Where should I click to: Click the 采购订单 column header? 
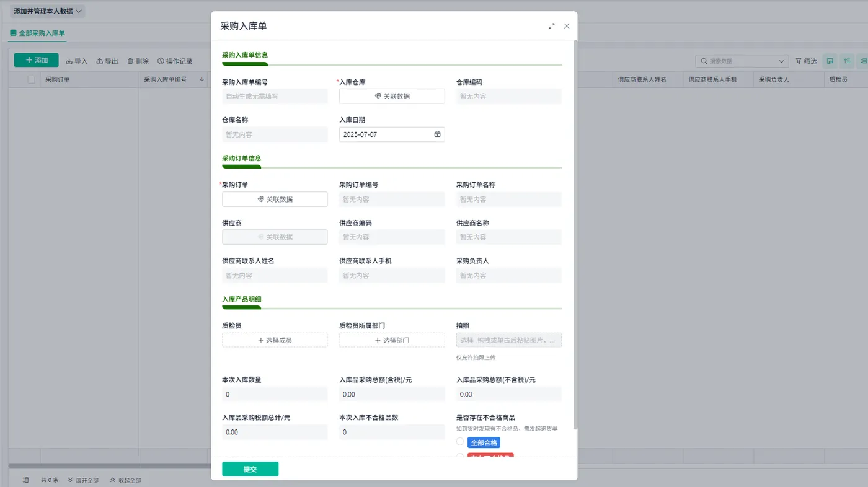pos(89,79)
